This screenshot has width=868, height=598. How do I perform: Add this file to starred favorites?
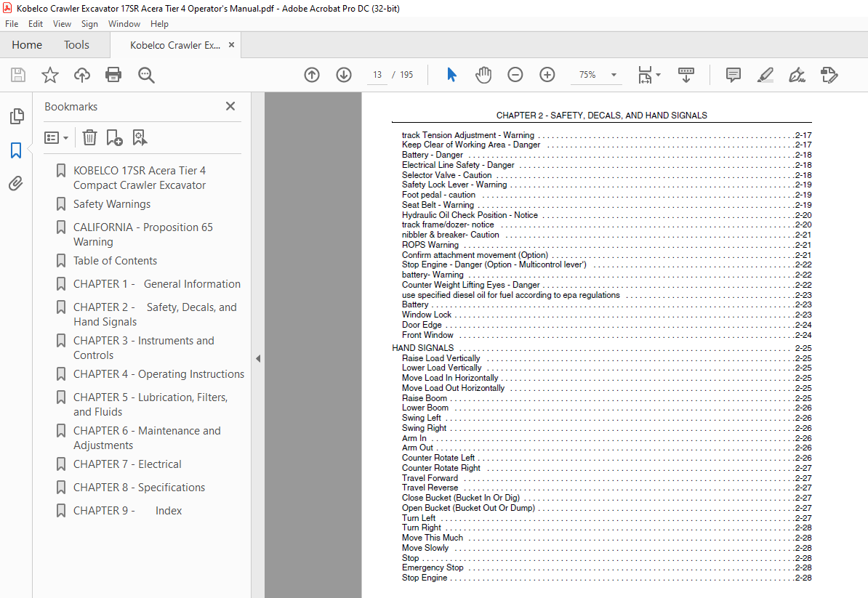pos(50,75)
